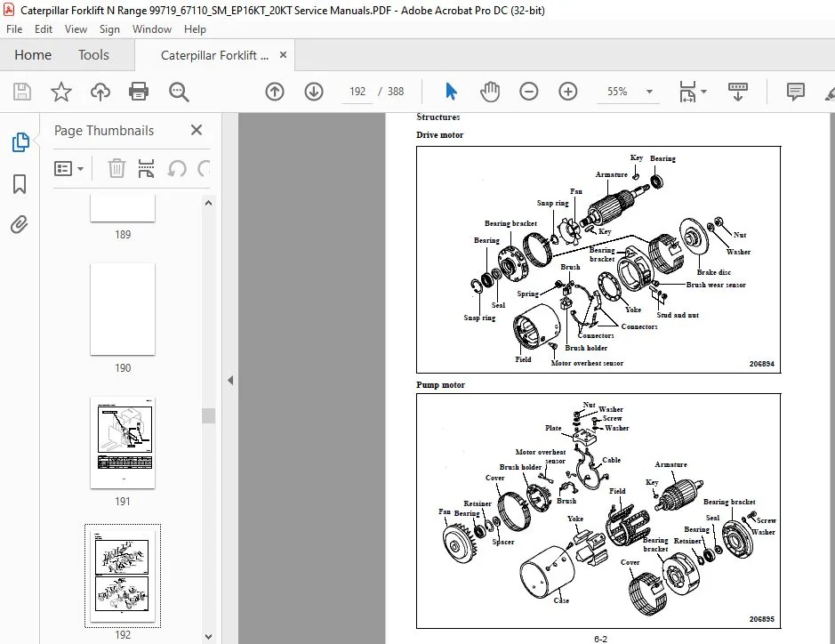Delete selected pages trash icon

116,168
